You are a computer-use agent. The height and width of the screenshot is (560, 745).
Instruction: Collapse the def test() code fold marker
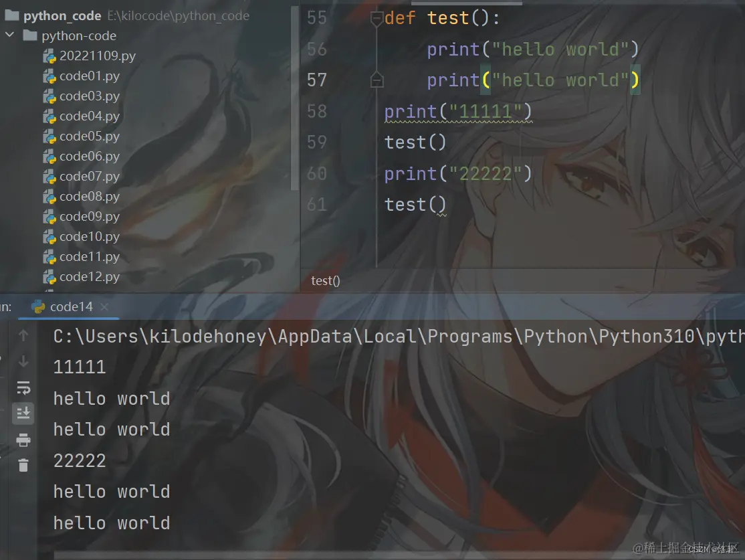point(377,19)
